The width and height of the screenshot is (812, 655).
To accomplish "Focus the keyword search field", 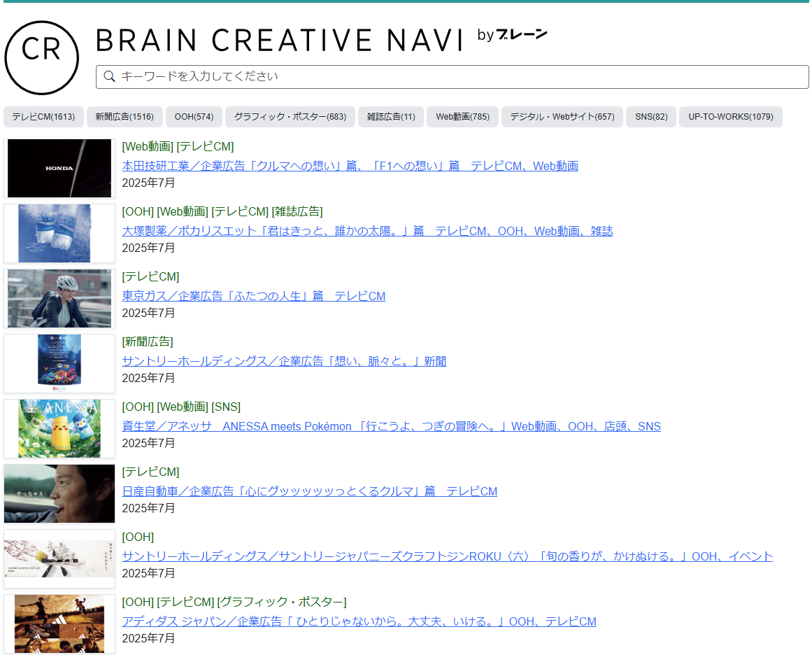I will pyautogui.click(x=452, y=77).
